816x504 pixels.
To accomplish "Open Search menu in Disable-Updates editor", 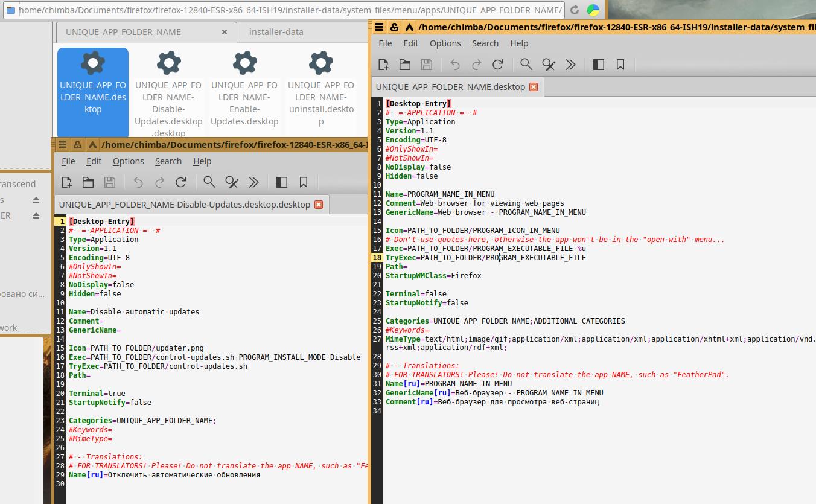I will [x=168, y=161].
